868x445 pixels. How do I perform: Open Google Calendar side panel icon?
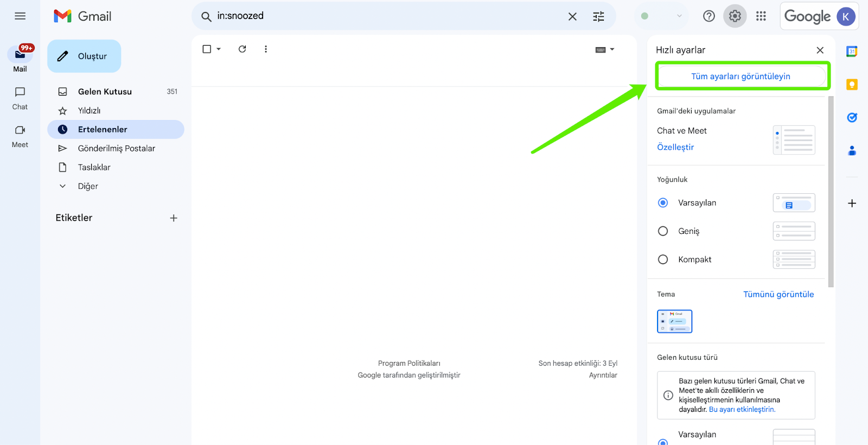point(852,52)
